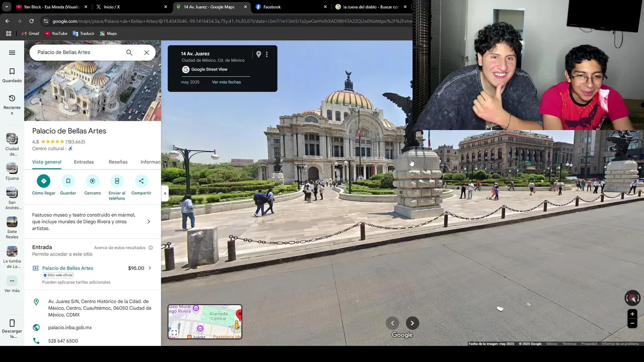Click the Ver más fechas link
This screenshot has height=362, width=644.
point(226,82)
